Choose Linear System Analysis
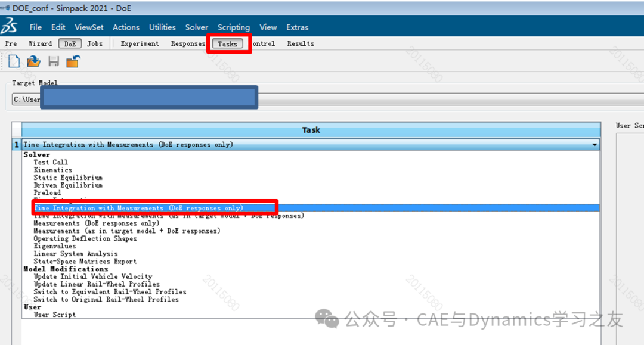This screenshot has height=345, width=644. click(x=76, y=254)
